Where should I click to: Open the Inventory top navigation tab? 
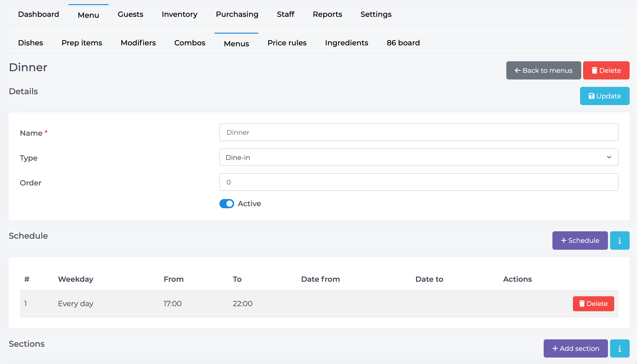pos(179,14)
